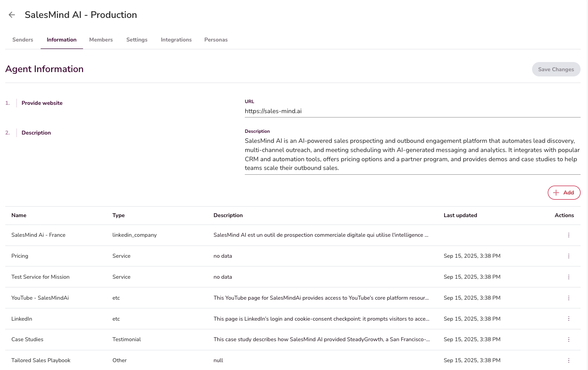The height and width of the screenshot is (370, 588).
Task: Open actions menu for LinkedIn row
Action: 568,319
